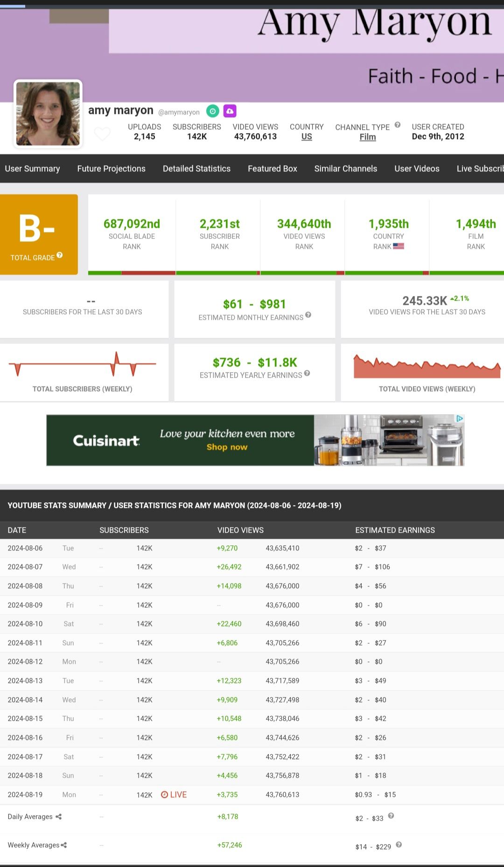
Task: Click Total Grade question mark icon
Action: (x=60, y=255)
